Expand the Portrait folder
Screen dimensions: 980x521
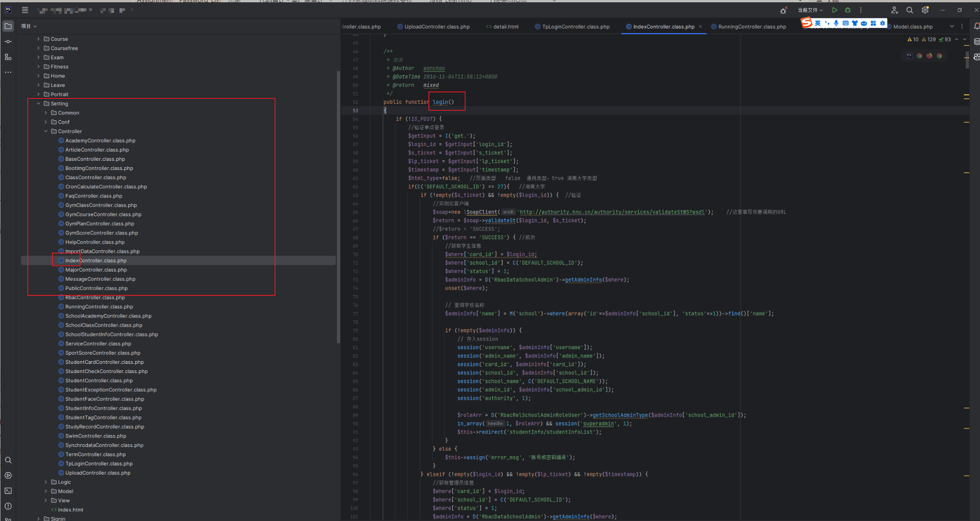point(39,94)
